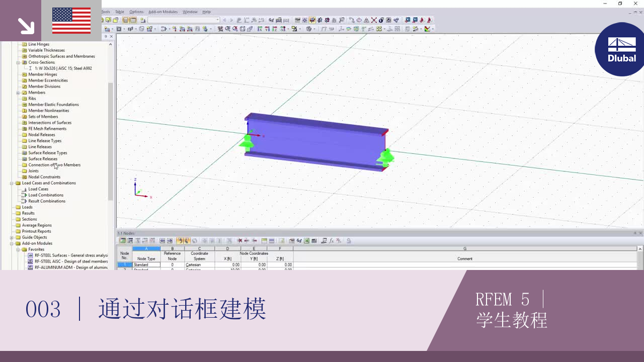
Task: Select Average Regions folder
Action: pyautogui.click(x=37, y=225)
